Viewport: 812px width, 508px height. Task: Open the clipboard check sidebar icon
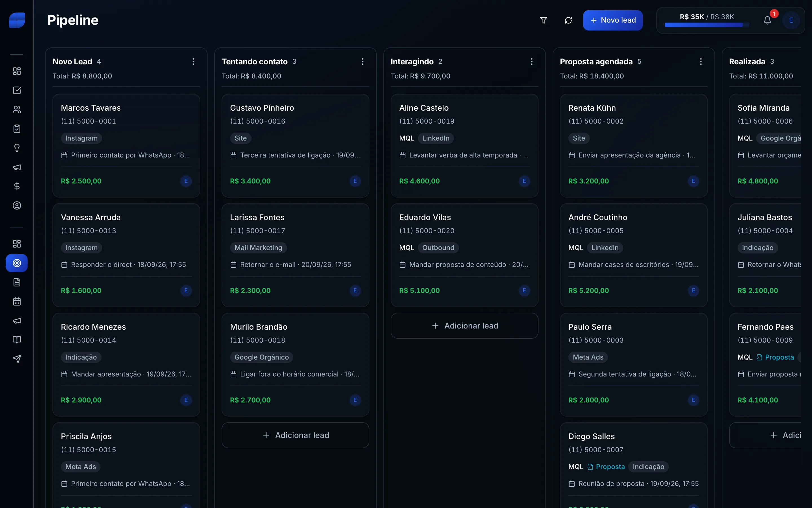pos(17,129)
